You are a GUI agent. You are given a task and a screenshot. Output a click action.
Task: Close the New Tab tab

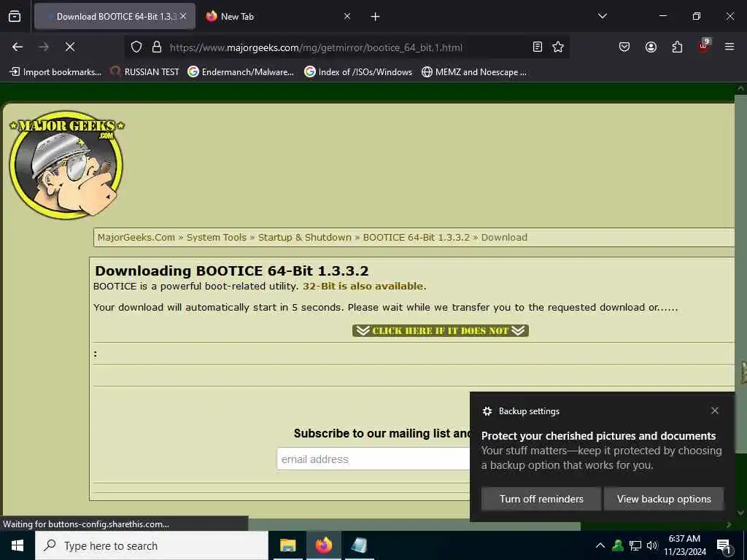pos(347,16)
